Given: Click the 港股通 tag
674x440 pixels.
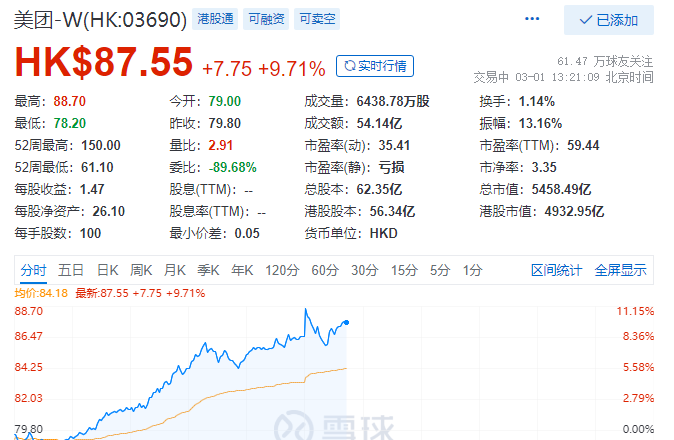Looking at the screenshot, I should click(x=215, y=19).
